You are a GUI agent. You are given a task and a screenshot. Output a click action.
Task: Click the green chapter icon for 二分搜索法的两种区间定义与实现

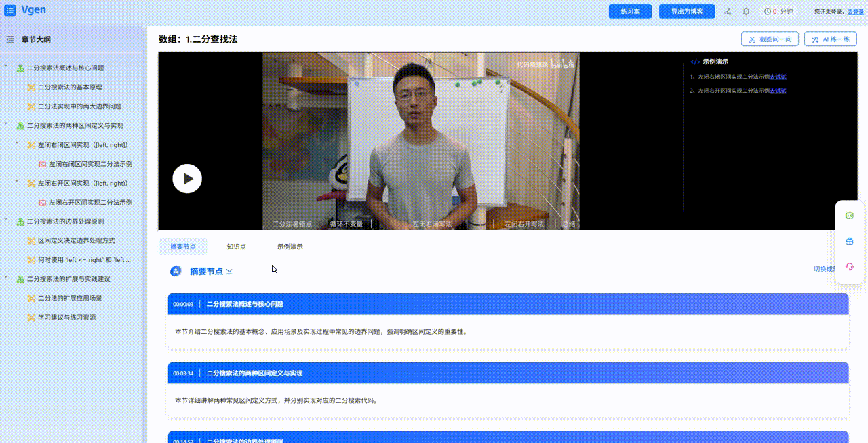[x=20, y=126]
